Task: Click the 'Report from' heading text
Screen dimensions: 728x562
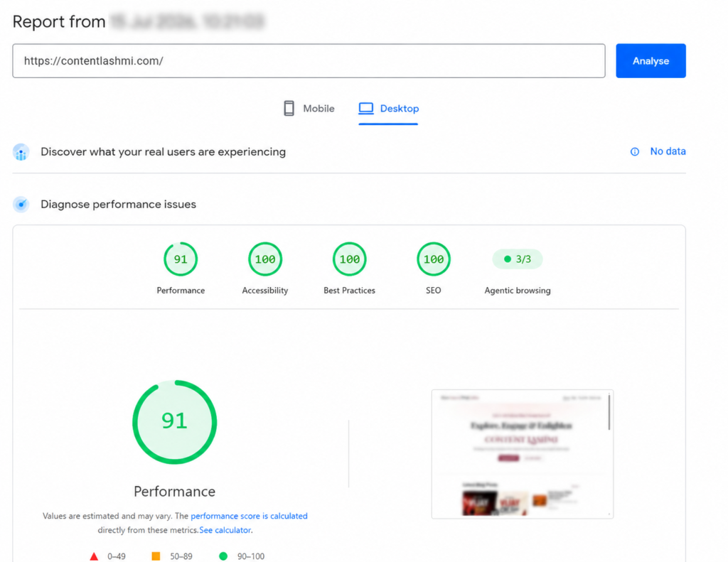Action: (x=59, y=22)
